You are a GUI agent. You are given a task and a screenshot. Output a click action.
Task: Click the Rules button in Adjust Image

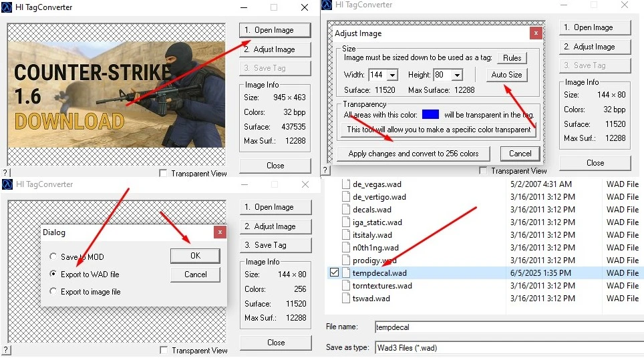pyautogui.click(x=512, y=58)
